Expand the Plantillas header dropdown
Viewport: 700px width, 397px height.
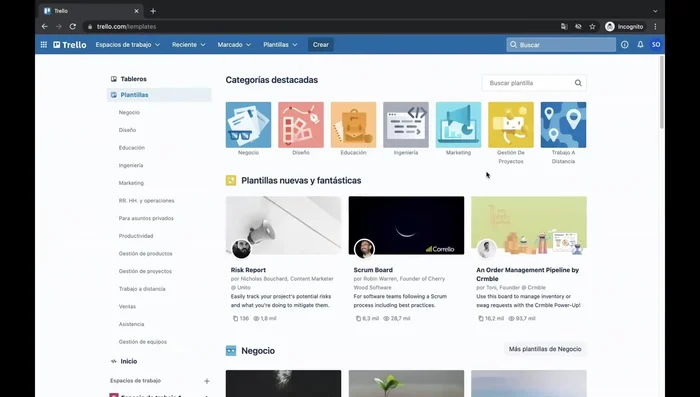[x=280, y=45]
